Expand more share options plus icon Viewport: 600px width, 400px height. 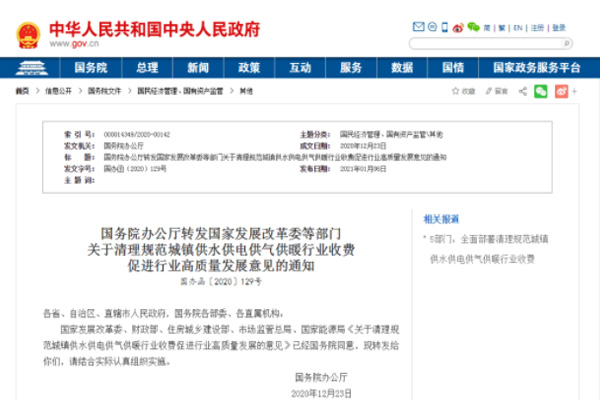[574, 91]
